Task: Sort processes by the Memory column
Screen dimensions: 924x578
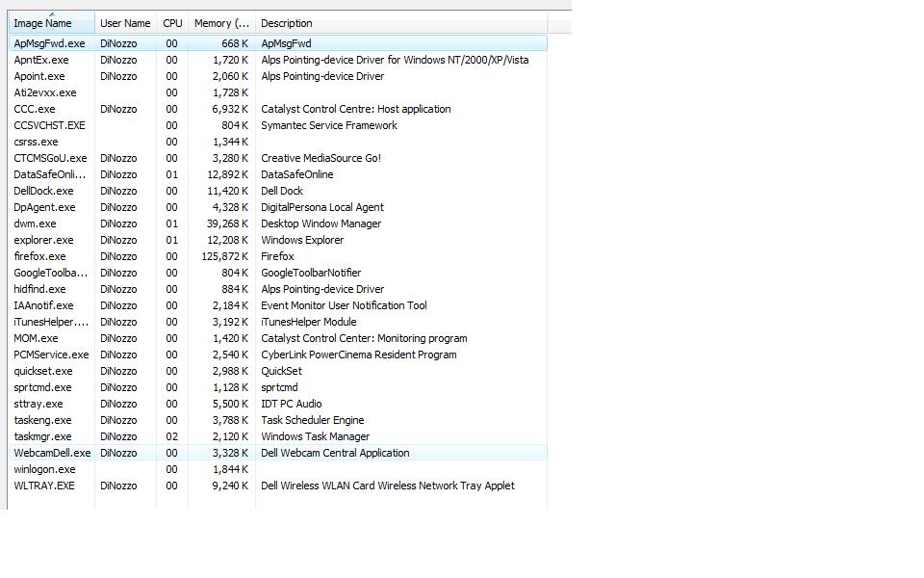Action: pyautogui.click(x=221, y=23)
